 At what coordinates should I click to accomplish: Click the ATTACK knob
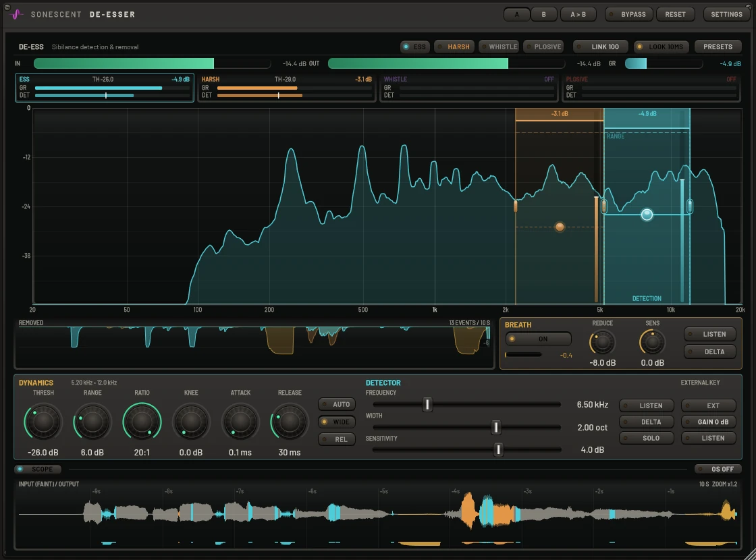tap(240, 422)
